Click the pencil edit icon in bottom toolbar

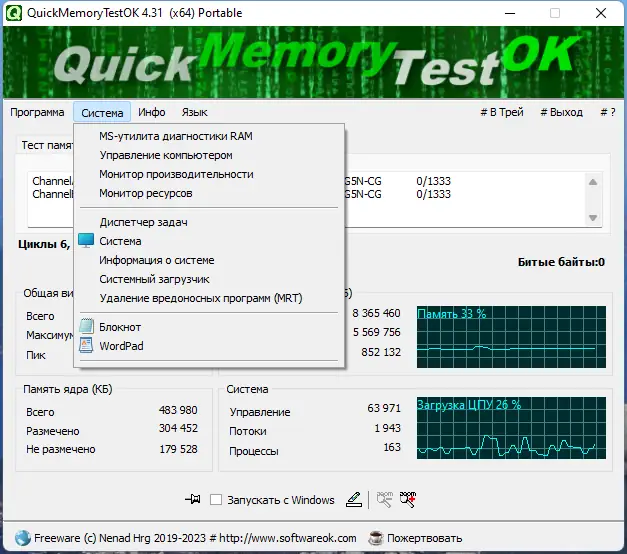click(354, 499)
